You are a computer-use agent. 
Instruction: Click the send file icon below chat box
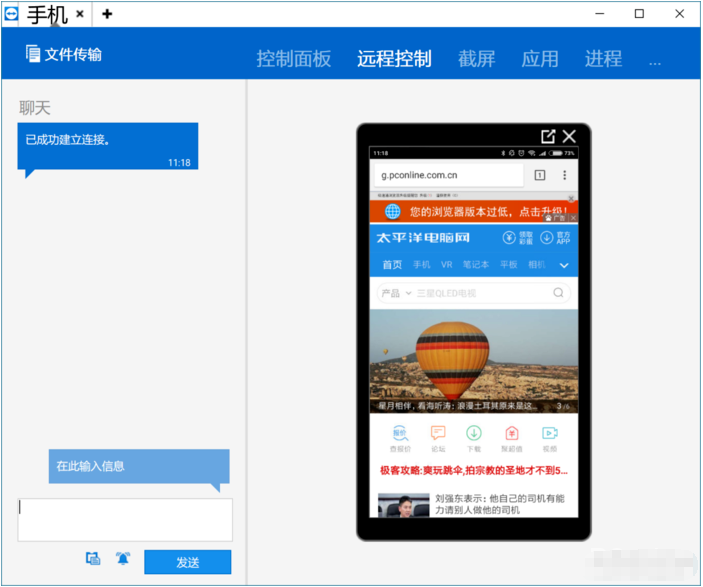coord(93,558)
